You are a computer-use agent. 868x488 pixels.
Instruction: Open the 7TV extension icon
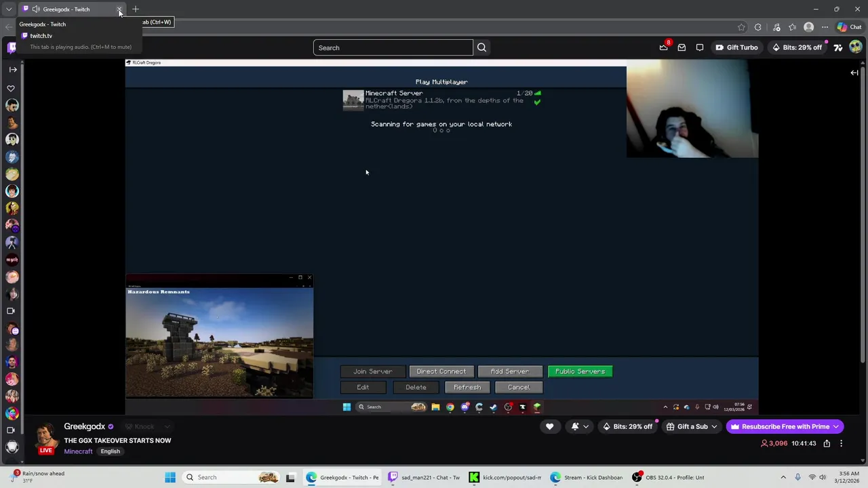click(x=838, y=47)
